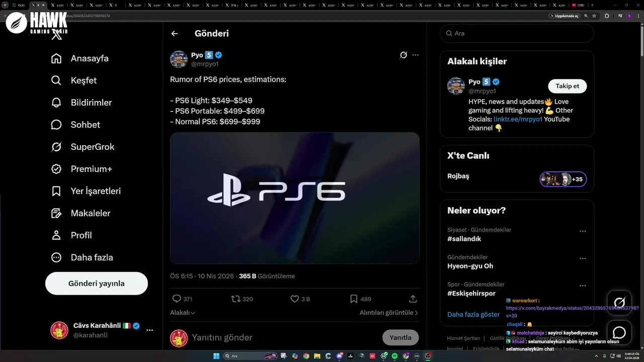Open the Rojbaş live listeners bubble
This screenshot has height=362, width=644.
pyautogui.click(x=563, y=179)
